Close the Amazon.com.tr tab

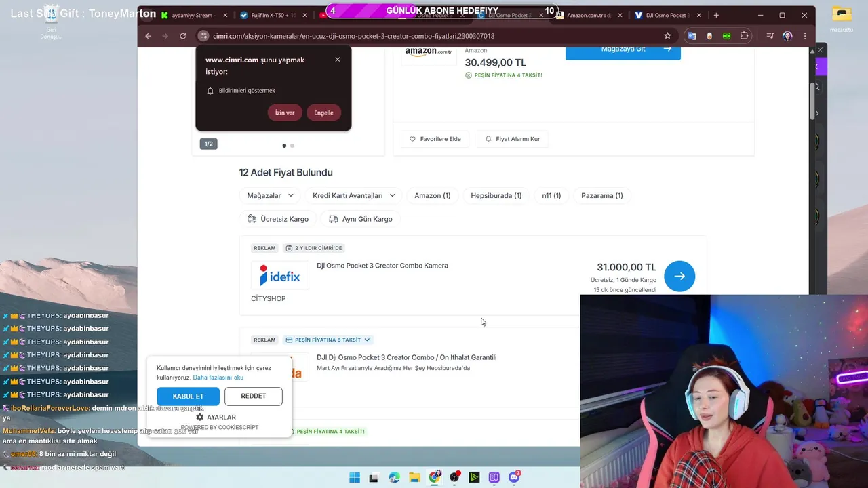click(x=620, y=15)
